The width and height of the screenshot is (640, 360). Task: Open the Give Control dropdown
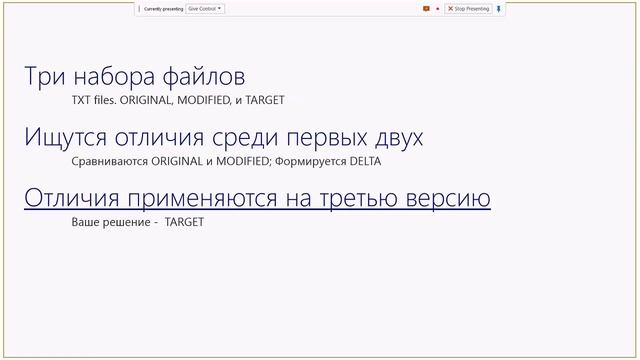pos(205,9)
